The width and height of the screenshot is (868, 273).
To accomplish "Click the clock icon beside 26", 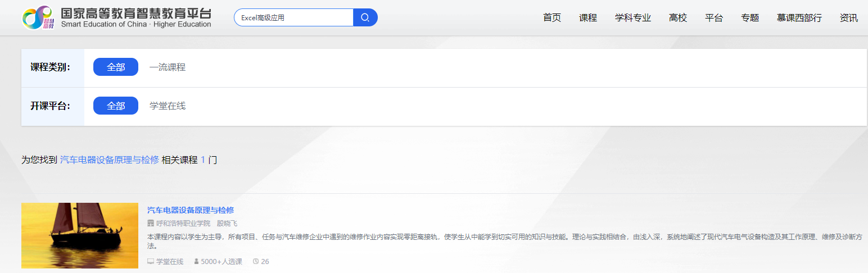I will [256, 262].
